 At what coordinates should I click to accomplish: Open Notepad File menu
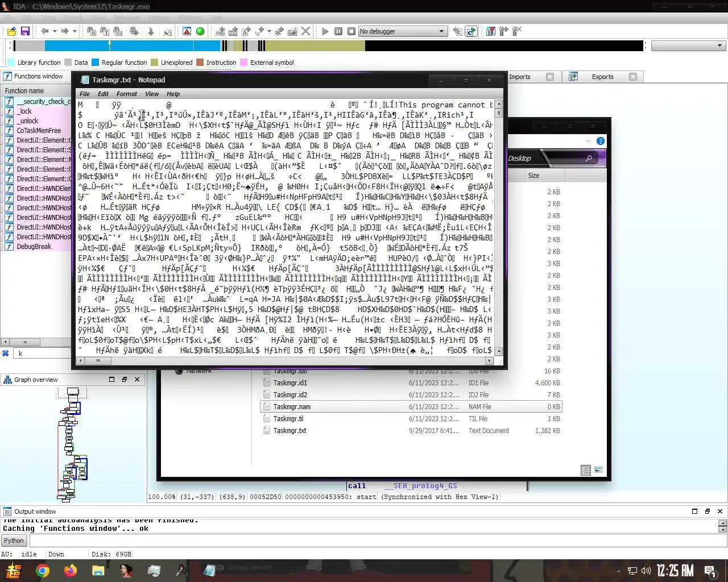pyautogui.click(x=85, y=94)
